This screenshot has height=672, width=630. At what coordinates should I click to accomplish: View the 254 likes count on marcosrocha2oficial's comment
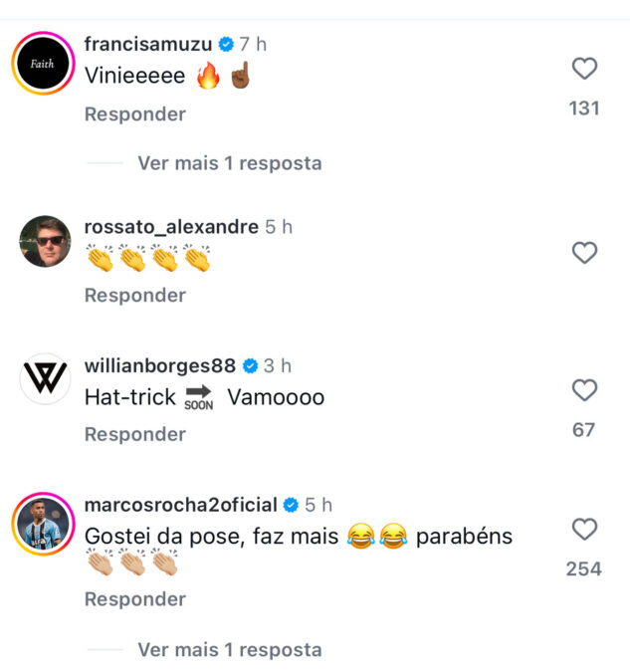coord(584,568)
